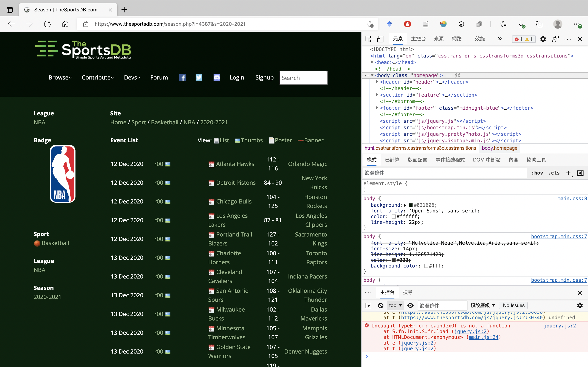Expand the footer element in DOM tree
This screenshot has width=588, height=367.
tap(377, 108)
